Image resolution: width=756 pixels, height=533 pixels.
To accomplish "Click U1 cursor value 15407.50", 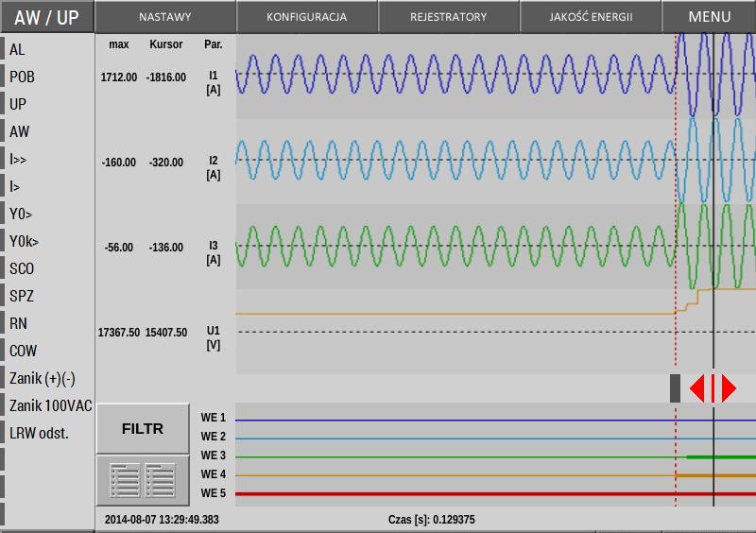I will (166, 333).
